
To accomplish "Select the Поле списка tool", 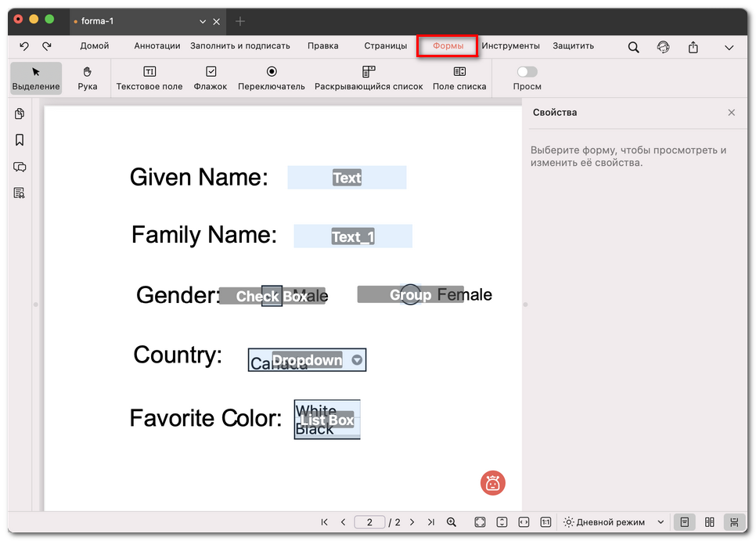I will (459, 78).
